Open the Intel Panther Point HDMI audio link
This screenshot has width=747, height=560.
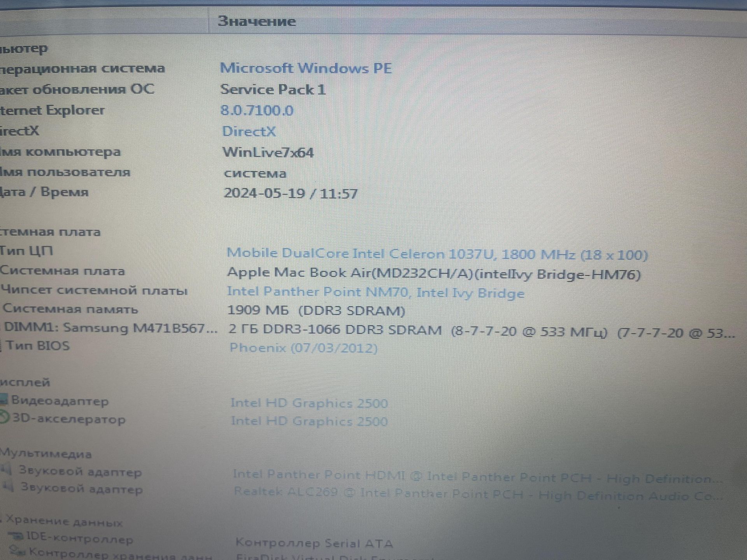click(478, 477)
